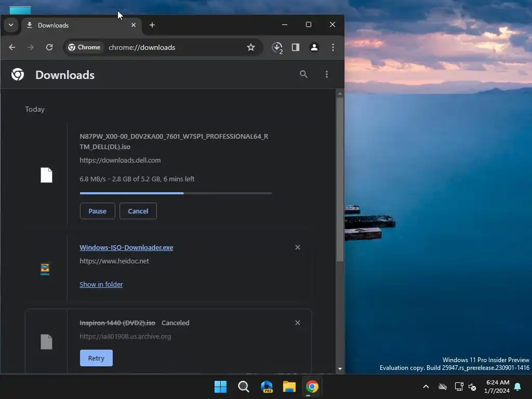
Task: Click the download speed status text
Action: 137,179
